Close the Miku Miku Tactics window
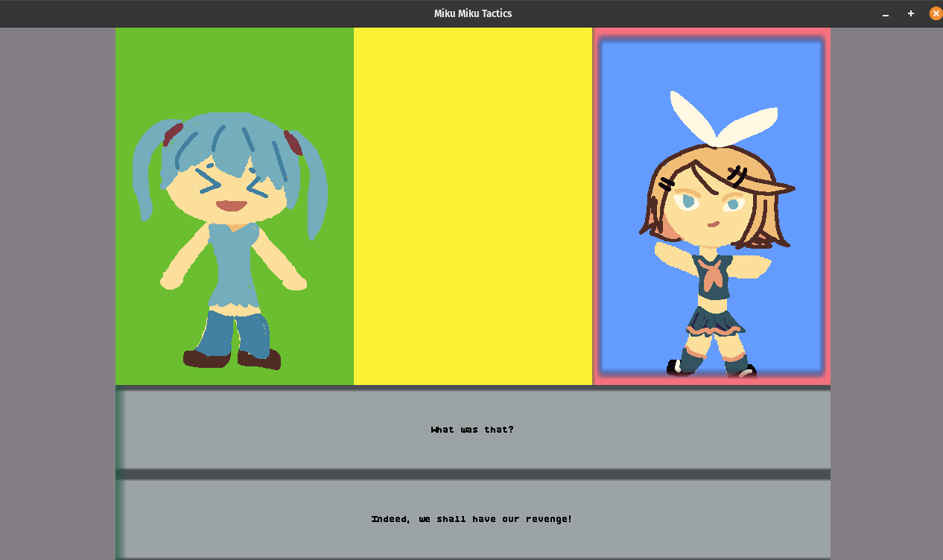The image size is (943, 560). click(x=936, y=13)
